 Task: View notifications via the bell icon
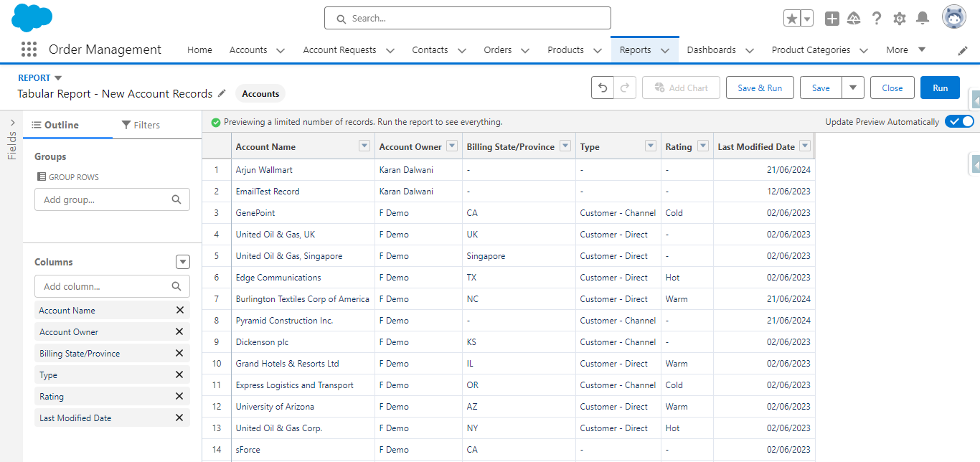[x=923, y=18]
